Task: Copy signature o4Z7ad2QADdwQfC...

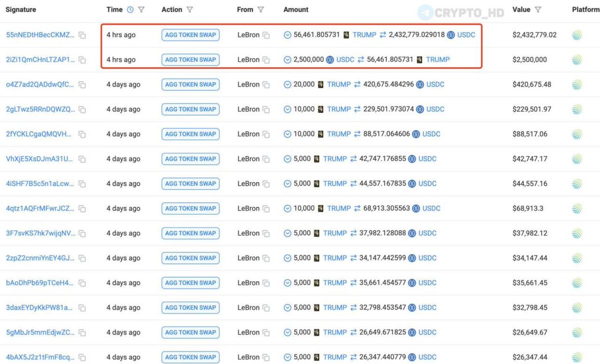Action: tap(82, 85)
